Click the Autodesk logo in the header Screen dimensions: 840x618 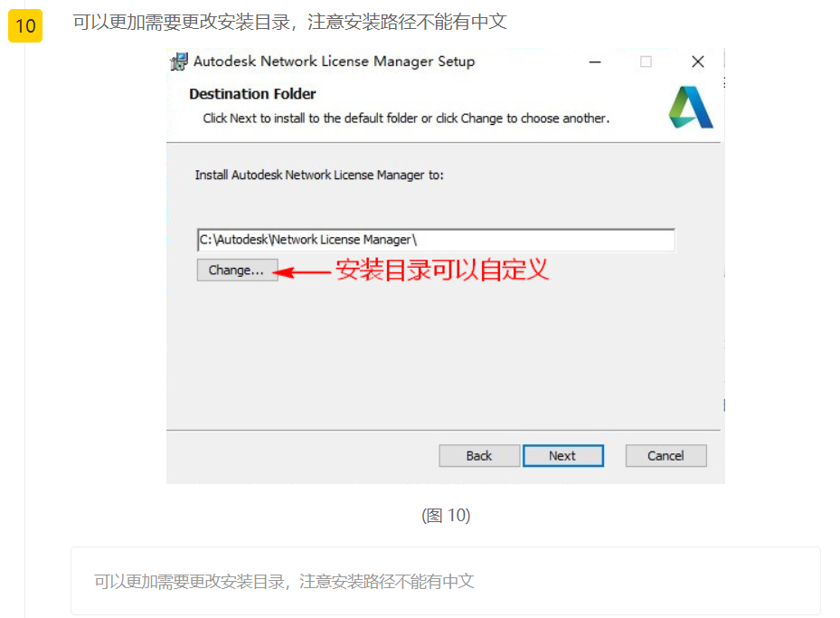click(x=691, y=107)
